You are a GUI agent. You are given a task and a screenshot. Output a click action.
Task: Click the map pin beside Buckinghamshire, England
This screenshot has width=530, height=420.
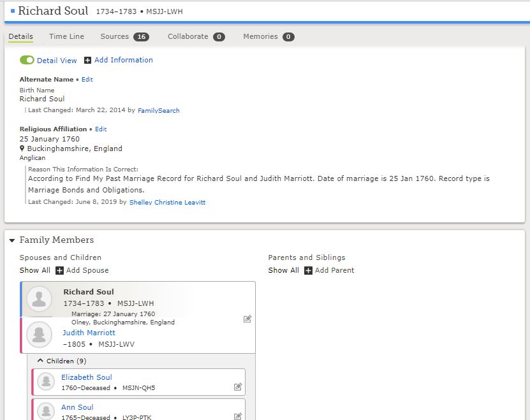tap(22, 148)
